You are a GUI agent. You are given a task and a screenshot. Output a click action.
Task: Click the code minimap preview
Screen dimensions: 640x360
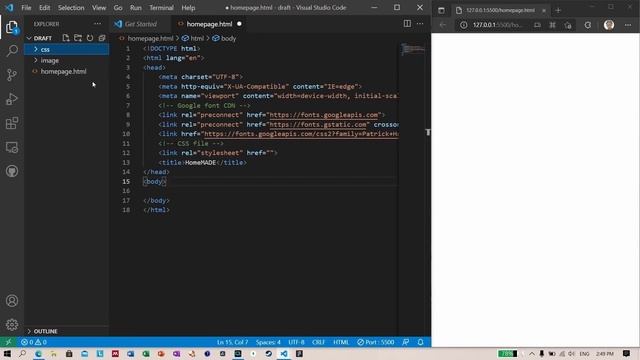[412, 50]
